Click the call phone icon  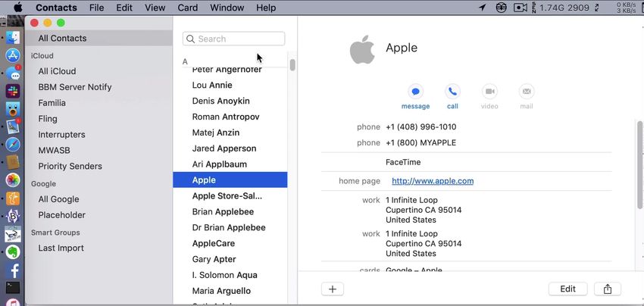(x=452, y=91)
